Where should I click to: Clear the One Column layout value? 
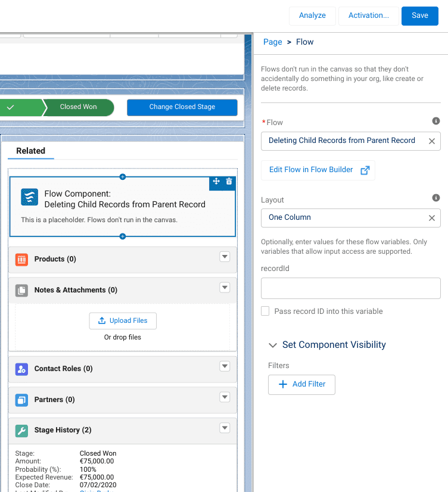pyautogui.click(x=432, y=218)
